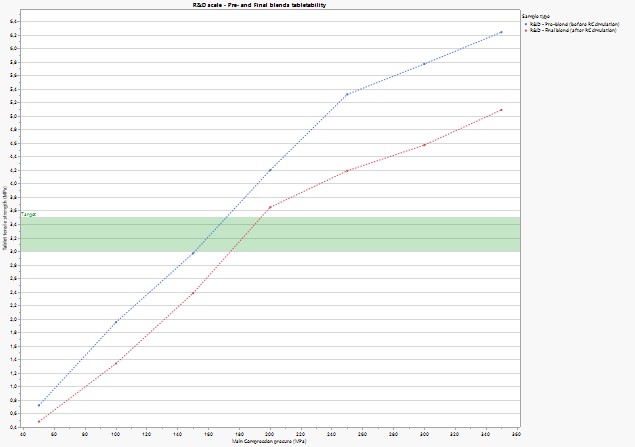Select red Final blend point at 100 MPa
The height and width of the screenshot is (447, 635).
(116, 363)
